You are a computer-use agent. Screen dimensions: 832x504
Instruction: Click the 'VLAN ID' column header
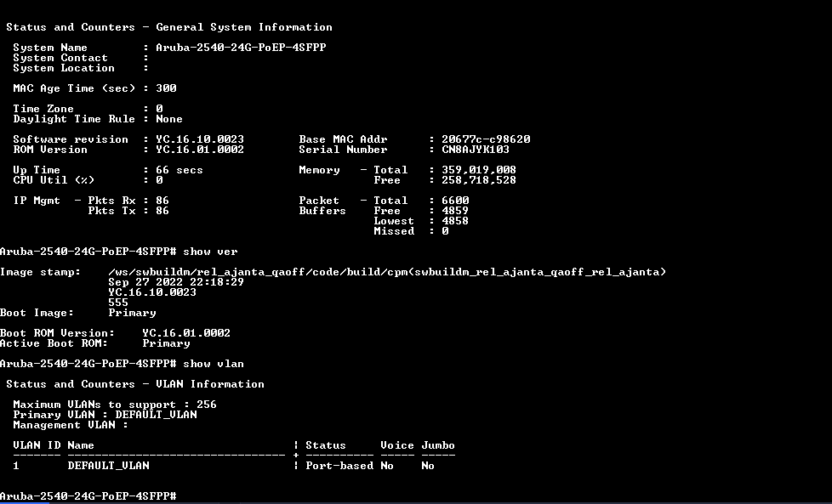pos(37,445)
